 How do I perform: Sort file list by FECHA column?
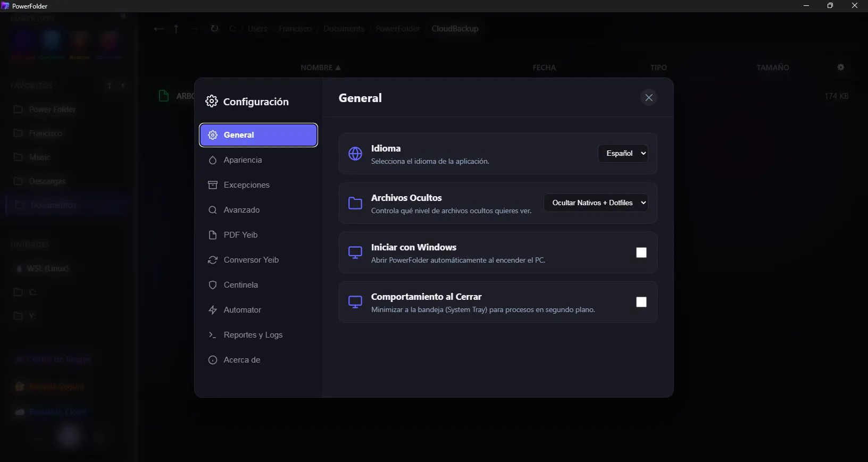544,68
